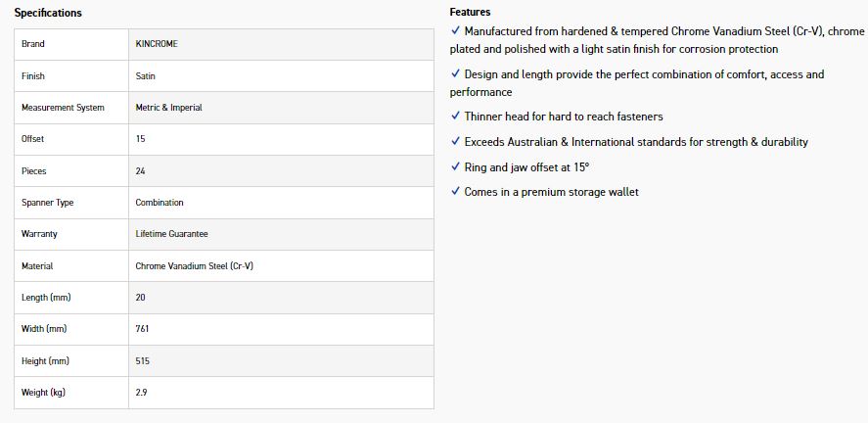The width and height of the screenshot is (868, 423).
Task: Select the Width (mm) value 761
Action: tap(143, 329)
